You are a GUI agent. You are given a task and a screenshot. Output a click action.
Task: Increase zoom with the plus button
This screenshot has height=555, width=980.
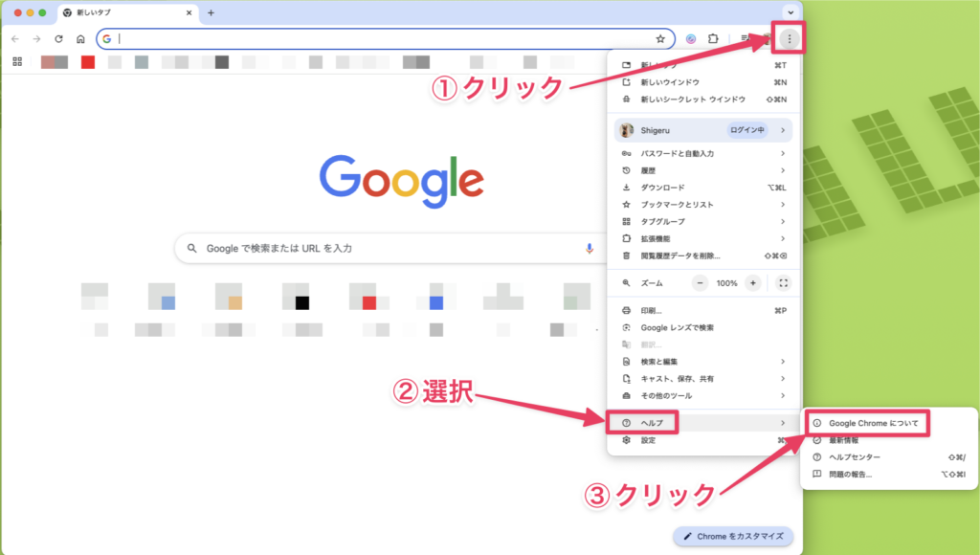pyautogui.click(x=753, y=283)
